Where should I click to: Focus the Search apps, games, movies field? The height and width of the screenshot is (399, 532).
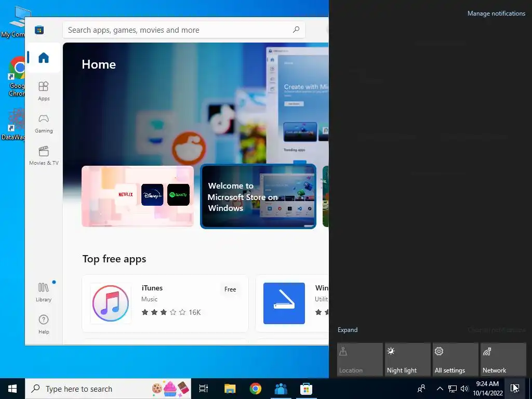coord(183,30)
